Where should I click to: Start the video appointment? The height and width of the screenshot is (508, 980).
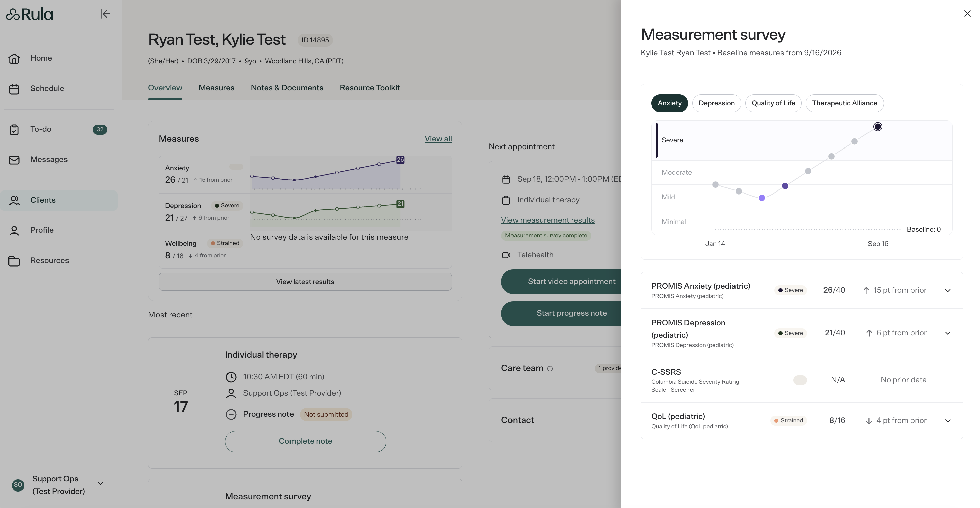click(x=561, y=282)
